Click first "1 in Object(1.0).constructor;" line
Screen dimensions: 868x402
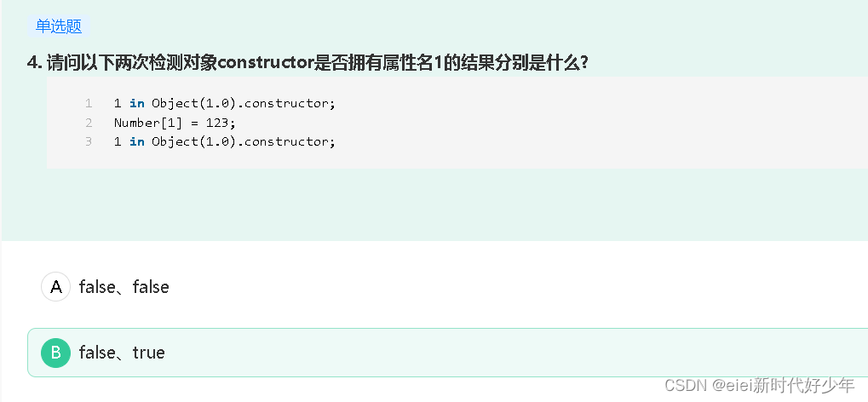(225, 104)
